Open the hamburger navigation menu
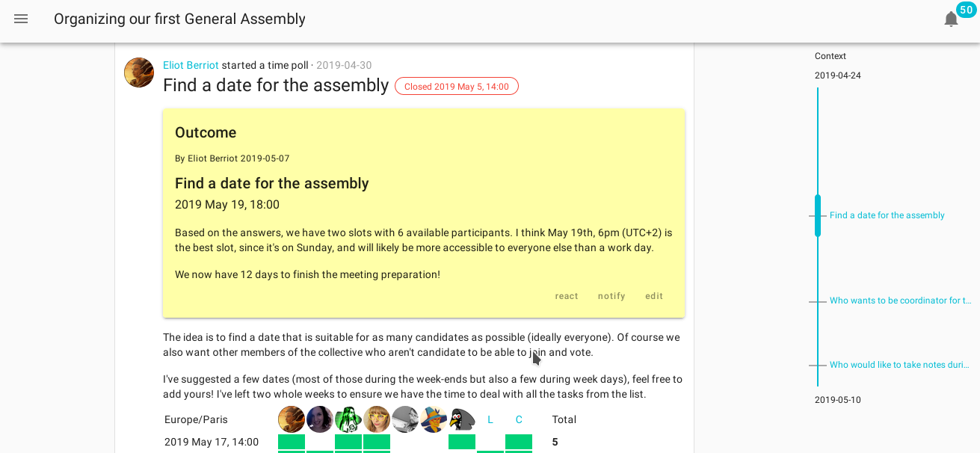This screenshot has width=980, height=453. coord(21,19)
